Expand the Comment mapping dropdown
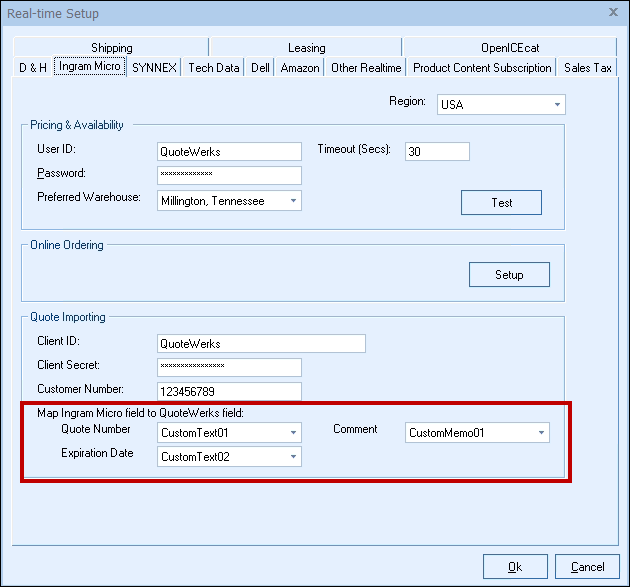This screenshot has height=587, width=630. point(477,432)
